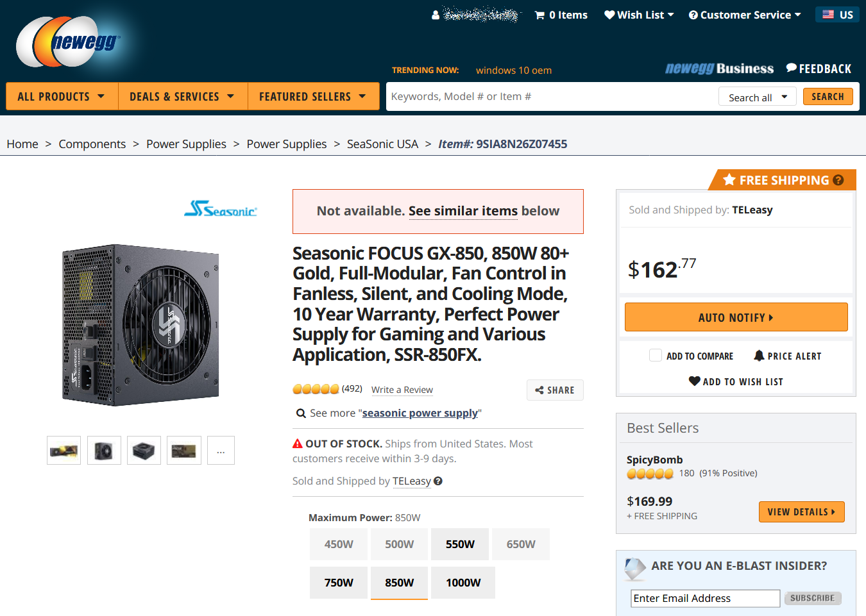Open the Featured Sellers menu
Image resolution: width=866 pixels, height=616 pixels.
click(x=312, y=97)
